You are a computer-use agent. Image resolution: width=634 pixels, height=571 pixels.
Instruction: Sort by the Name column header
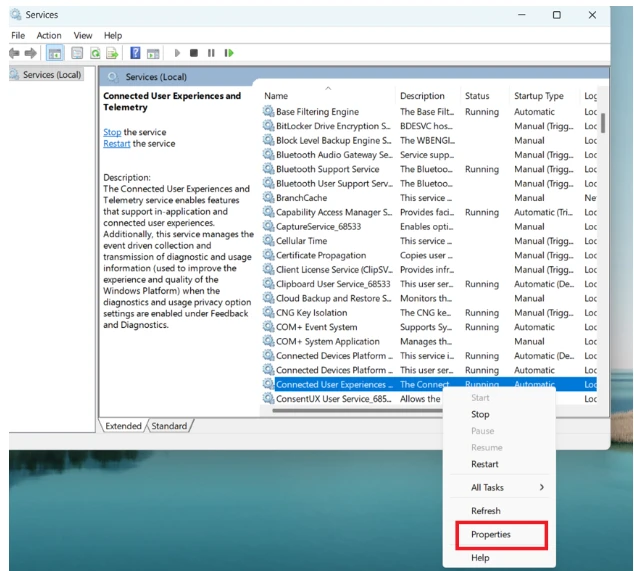pyautogui.click(x=328, y=96)
